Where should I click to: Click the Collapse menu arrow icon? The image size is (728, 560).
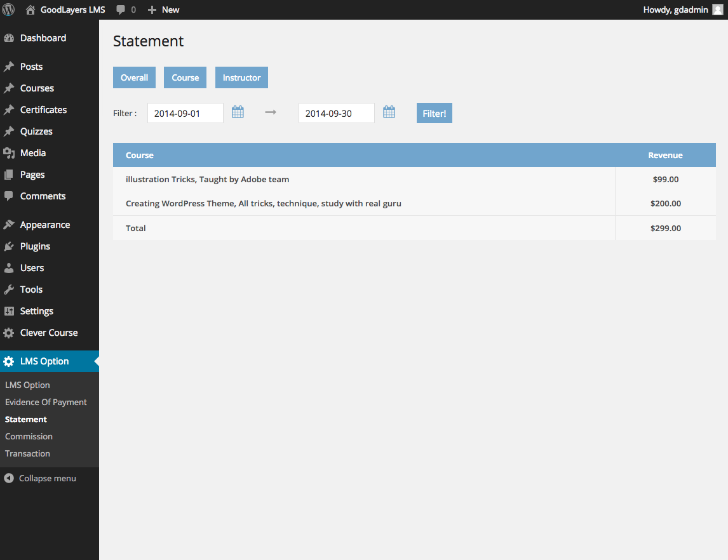[x=9, y=478]
